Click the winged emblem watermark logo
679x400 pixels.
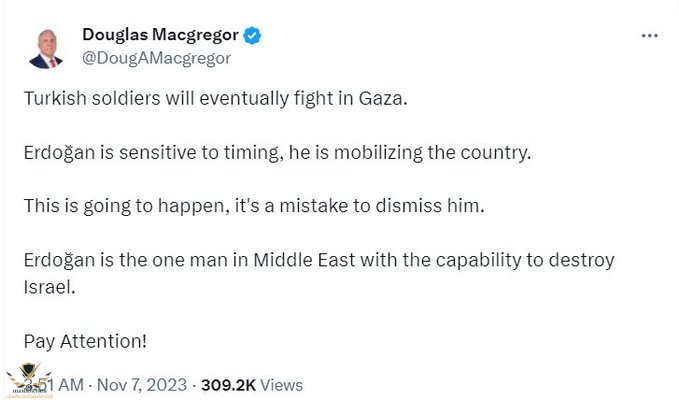pyautogui.click(x=29, y=380)
